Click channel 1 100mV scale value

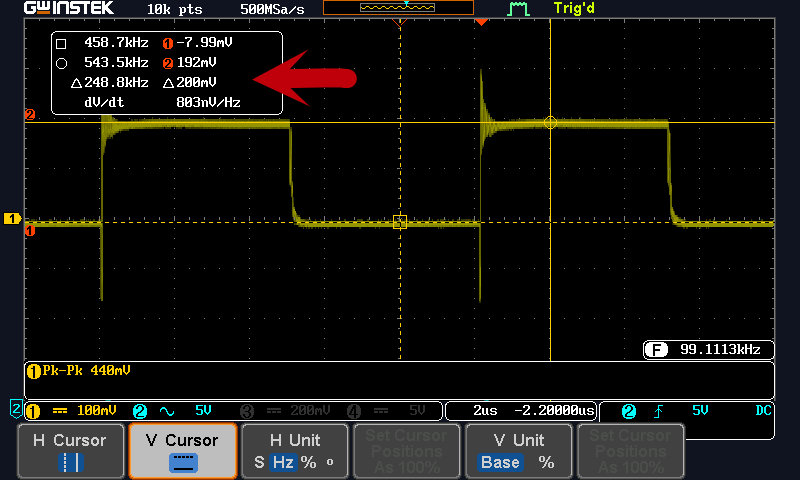[x=96, y=410]
